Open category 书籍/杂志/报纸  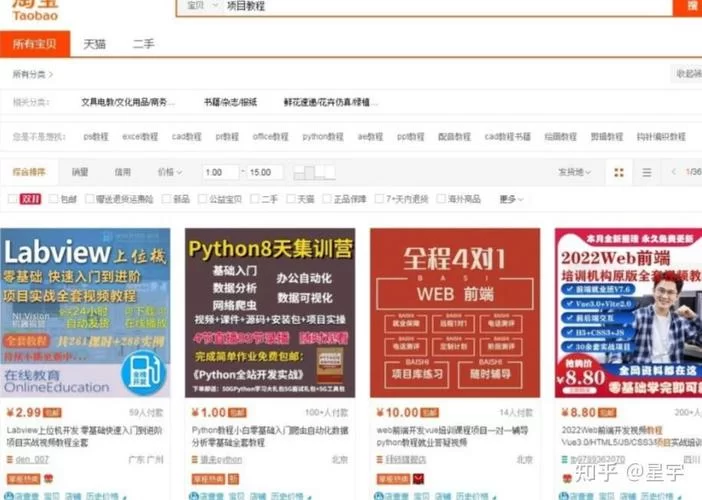[x=231, y=102]
